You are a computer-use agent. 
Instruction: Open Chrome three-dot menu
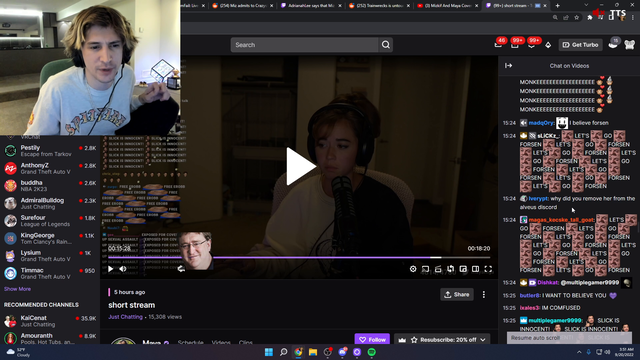[x=633, y=18]
